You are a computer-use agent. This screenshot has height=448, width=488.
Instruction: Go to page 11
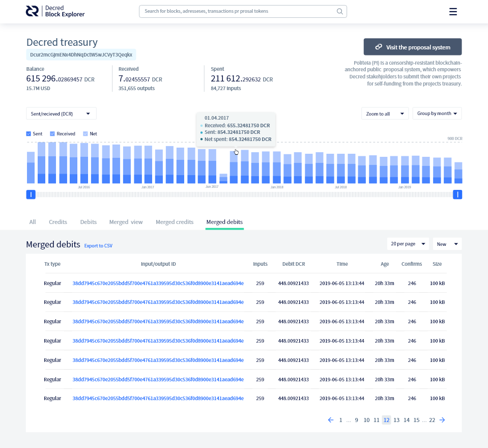376,420
